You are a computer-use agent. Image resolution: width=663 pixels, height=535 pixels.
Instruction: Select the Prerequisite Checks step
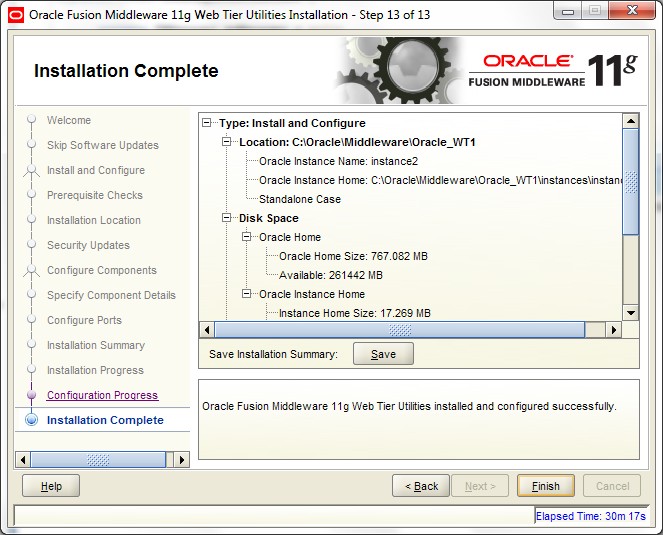pyautogui.click(x=95, y=195)
